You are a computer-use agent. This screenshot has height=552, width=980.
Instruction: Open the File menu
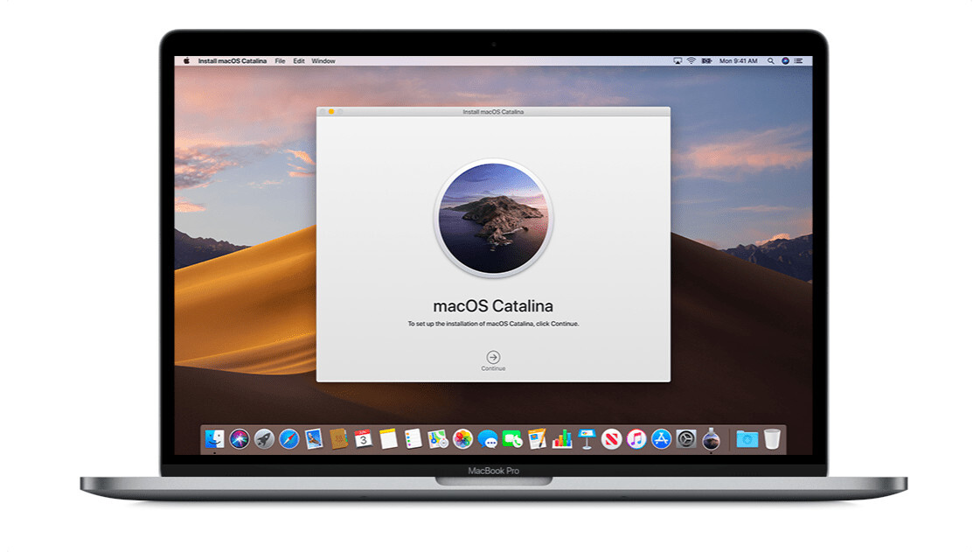pos(279,60)
